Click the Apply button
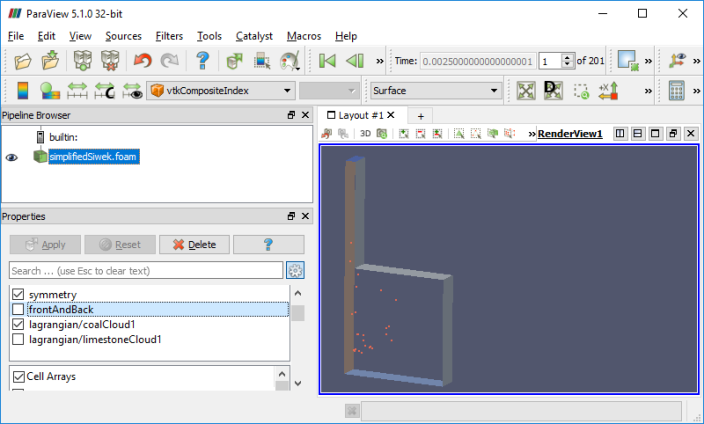Image resolution: width=704 pixels, height=424 pixels. tap(45, 244)
